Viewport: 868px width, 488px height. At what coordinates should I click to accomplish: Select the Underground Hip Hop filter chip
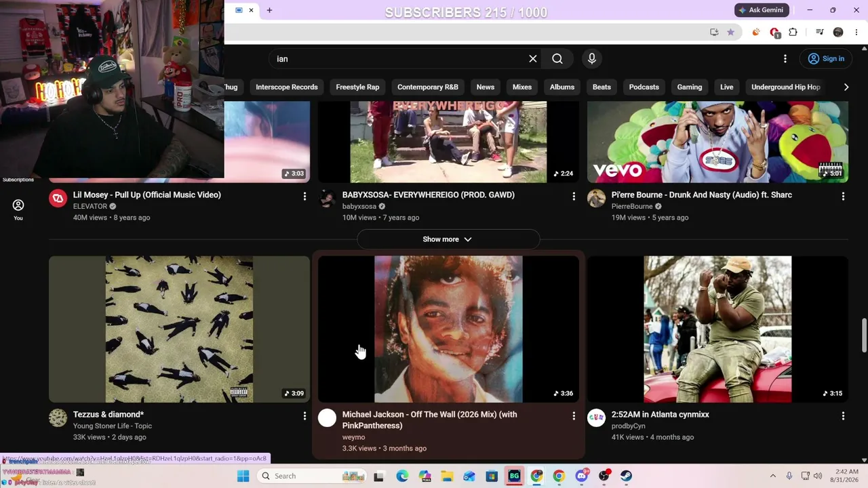786,87
